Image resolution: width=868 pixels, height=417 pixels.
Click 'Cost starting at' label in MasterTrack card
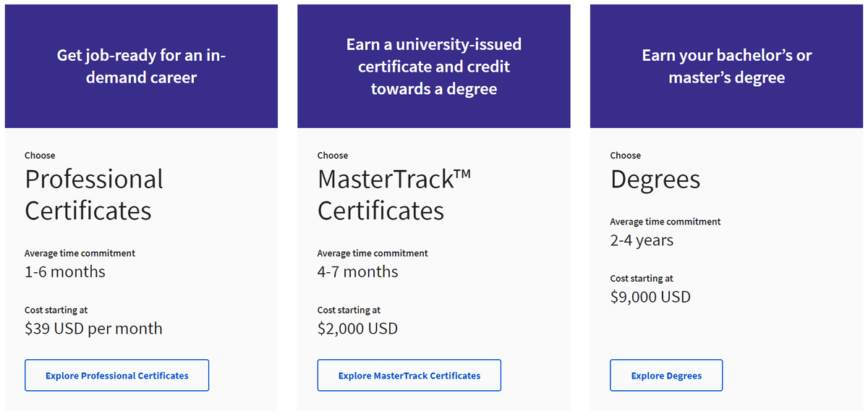[349, 310]
